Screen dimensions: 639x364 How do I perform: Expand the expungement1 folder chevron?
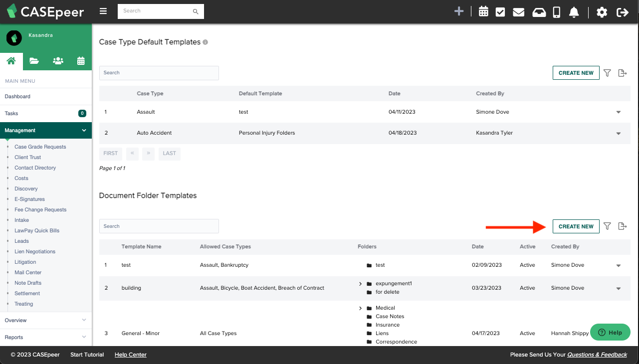point(360,284)
